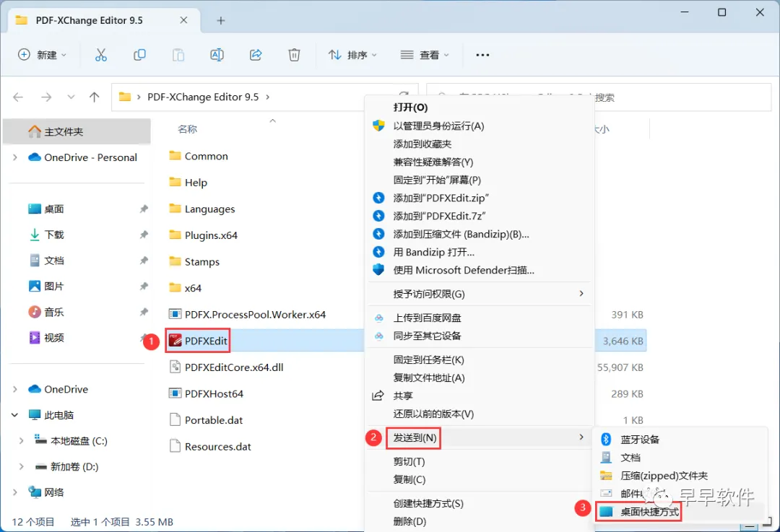Expand the 网络 tree node

tap(15, 493)
